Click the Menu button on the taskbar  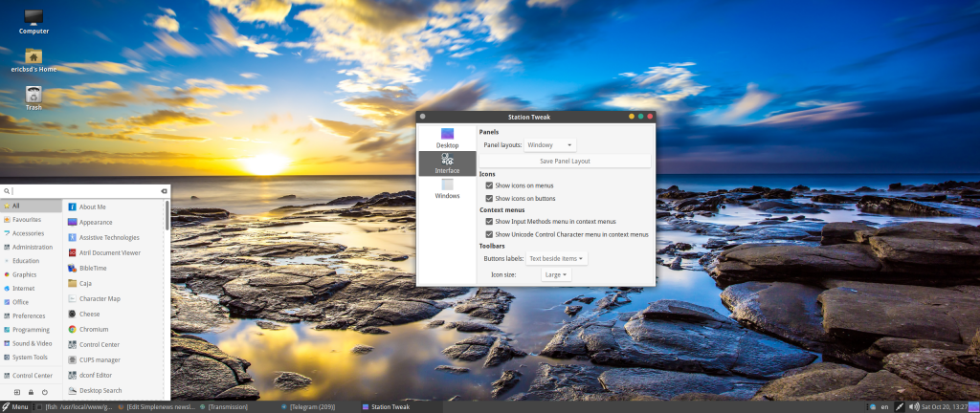[x=15, y=407]
